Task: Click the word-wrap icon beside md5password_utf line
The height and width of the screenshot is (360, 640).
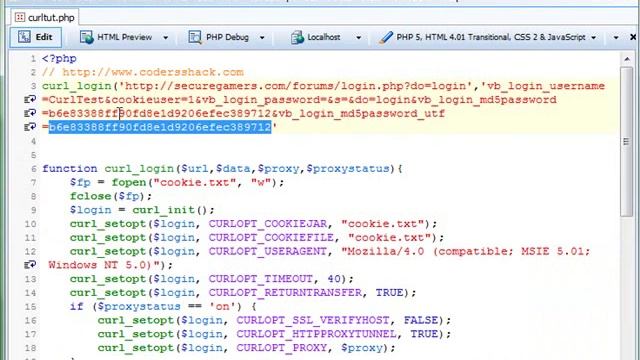Action: click(x=30, y=113)
